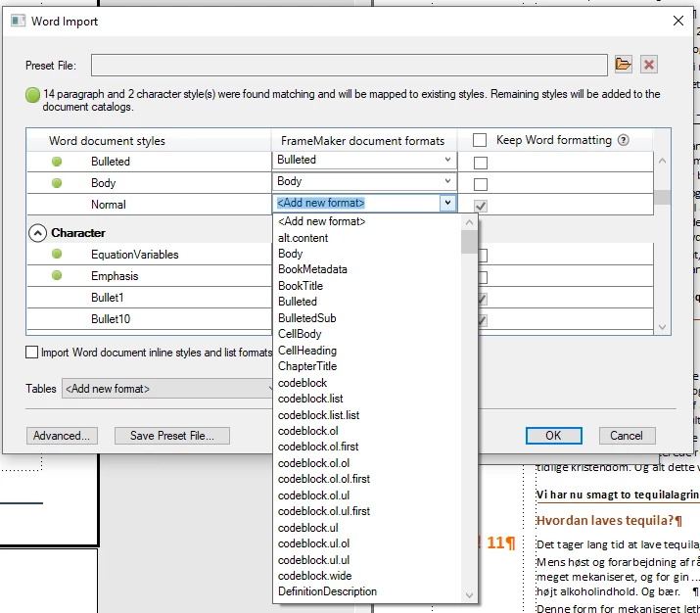Select Bulleted in the open format list
700x613 pixels.
click(x=298, y=302)
